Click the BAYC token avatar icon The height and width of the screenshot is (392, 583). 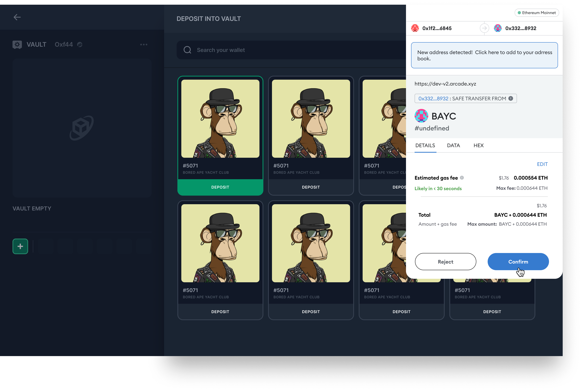click(421, 116)
